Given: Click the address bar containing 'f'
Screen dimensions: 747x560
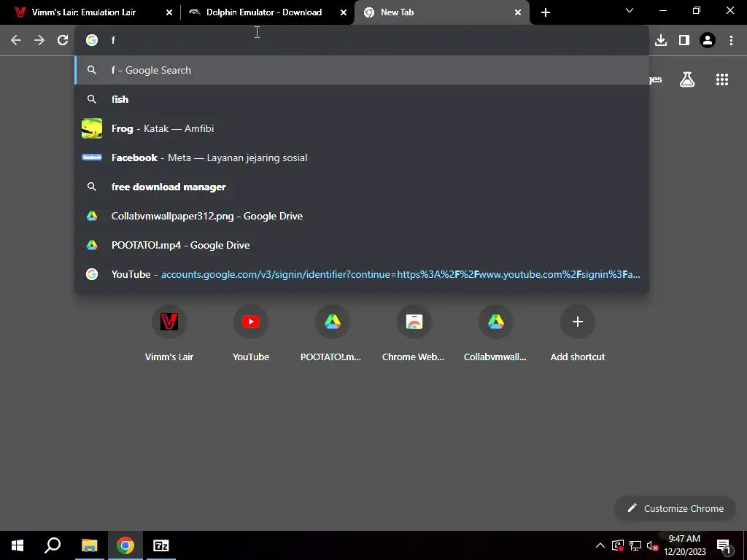Looking at the screenshot, I should pos(362,41).
